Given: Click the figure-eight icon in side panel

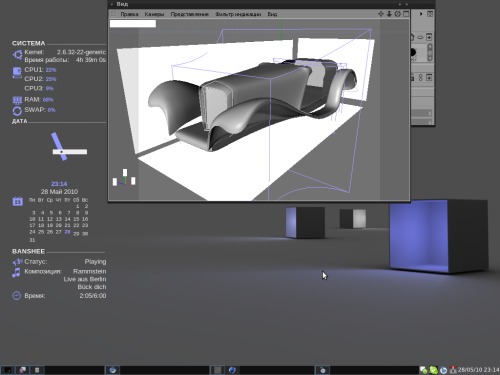Looking at the screenshot, I should click(420, 78).
